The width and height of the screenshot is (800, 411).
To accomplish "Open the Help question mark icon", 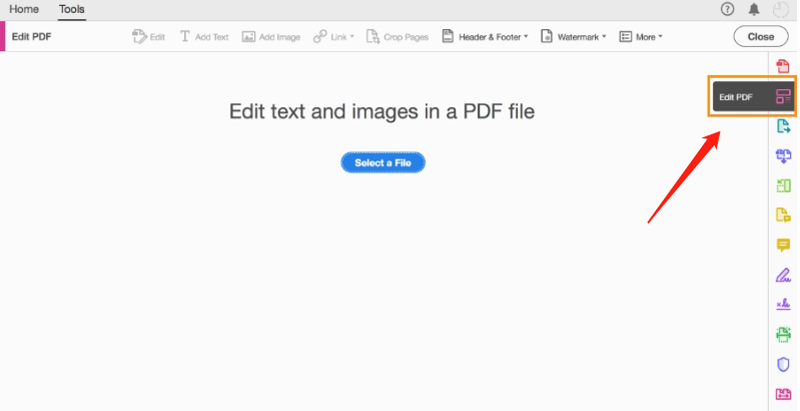I will pos(727,9).
